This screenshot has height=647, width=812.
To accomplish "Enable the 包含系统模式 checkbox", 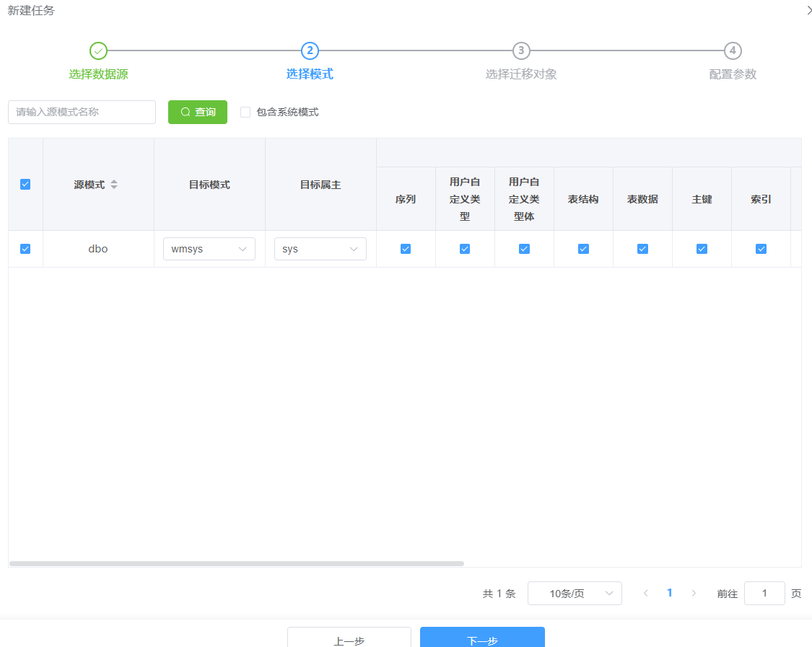I will click(245, 112).
